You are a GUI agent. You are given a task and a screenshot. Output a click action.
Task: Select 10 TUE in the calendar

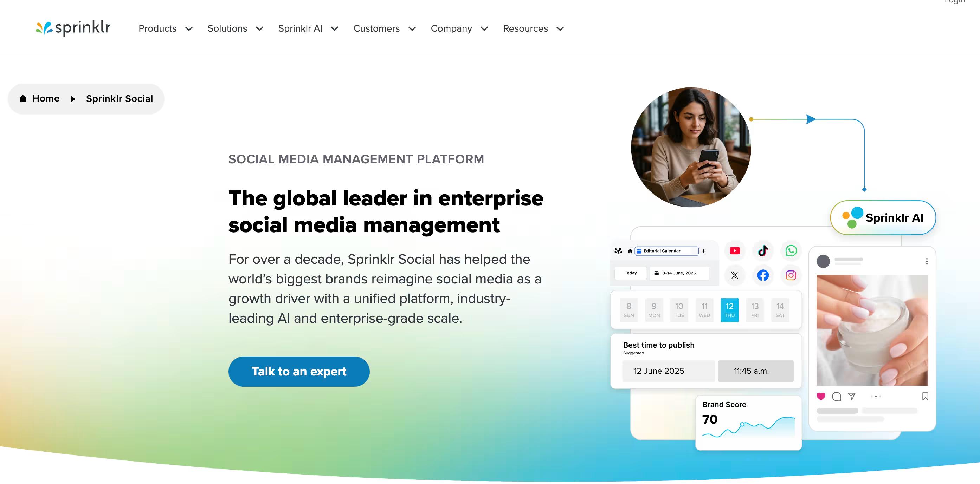coord(679,310)
